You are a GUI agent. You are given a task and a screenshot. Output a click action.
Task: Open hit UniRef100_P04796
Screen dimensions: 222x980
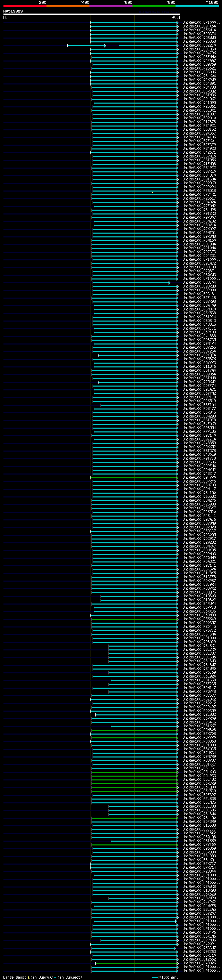pos(199,53)
